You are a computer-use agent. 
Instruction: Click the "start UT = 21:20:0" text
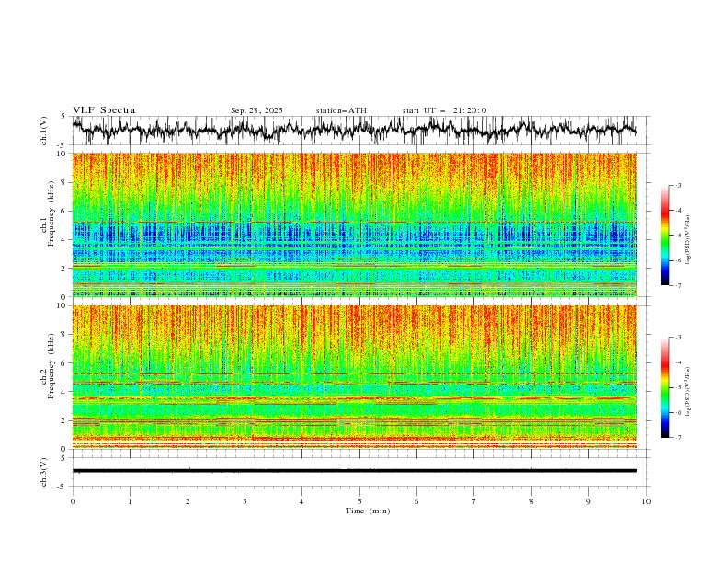pyautogui.click(x=444, y=110)
